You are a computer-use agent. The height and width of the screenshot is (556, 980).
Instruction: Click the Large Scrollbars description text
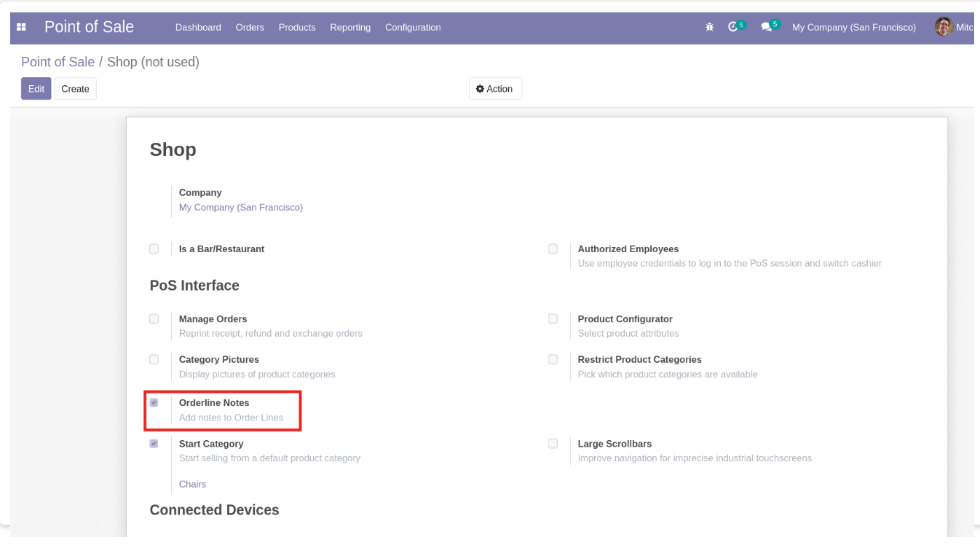[695, 458]
